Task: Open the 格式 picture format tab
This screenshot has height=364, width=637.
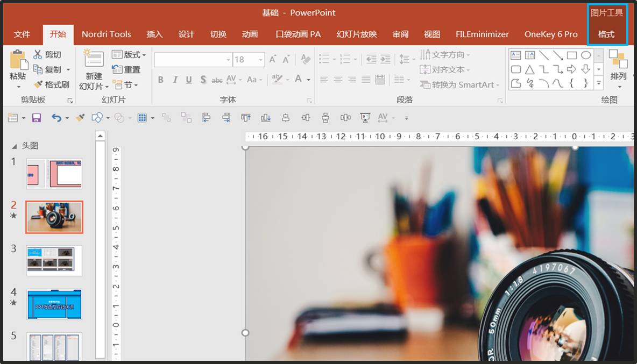Action: tap(606, 34)
